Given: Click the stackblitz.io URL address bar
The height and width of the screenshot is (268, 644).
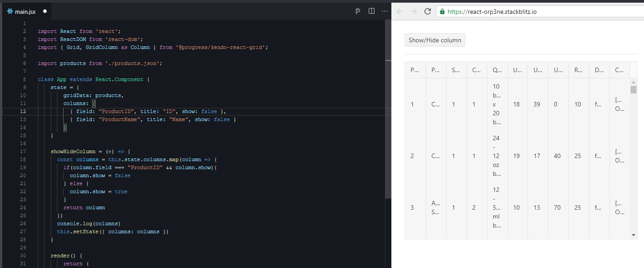Looking at the screenshot, I should click(534, 12).
